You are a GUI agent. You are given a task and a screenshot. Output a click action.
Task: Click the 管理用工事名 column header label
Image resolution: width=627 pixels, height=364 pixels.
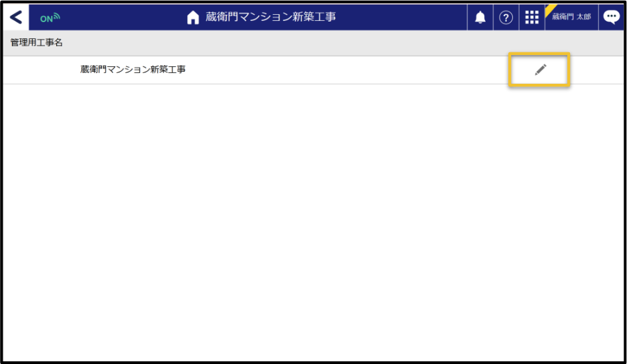click(37, 43)
